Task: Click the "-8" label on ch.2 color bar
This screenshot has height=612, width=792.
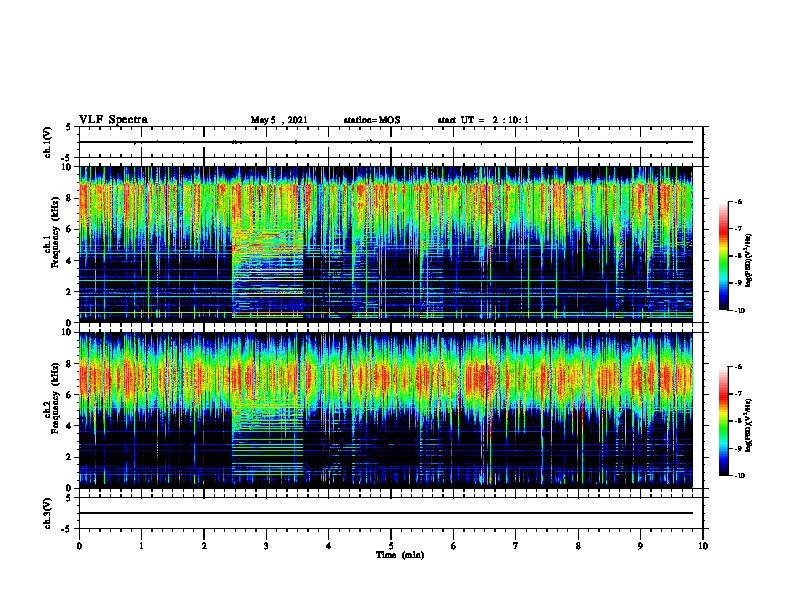Action: [739, 421]
